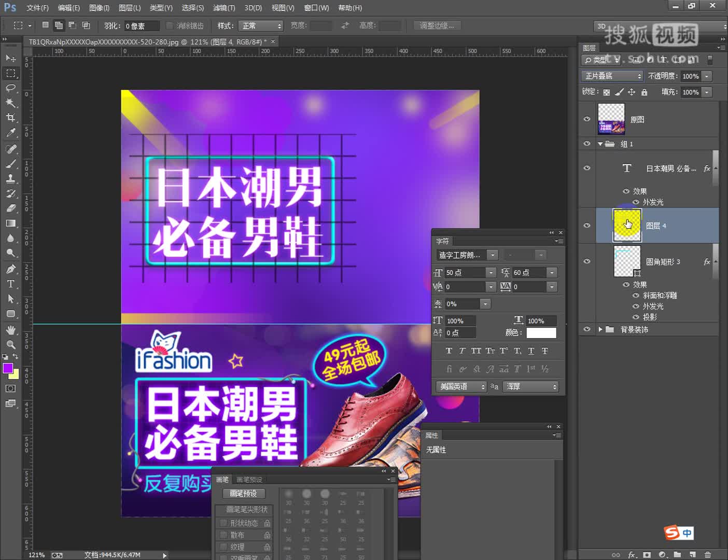
Task: Click the add layer mask icon
Action: (647, 554)
